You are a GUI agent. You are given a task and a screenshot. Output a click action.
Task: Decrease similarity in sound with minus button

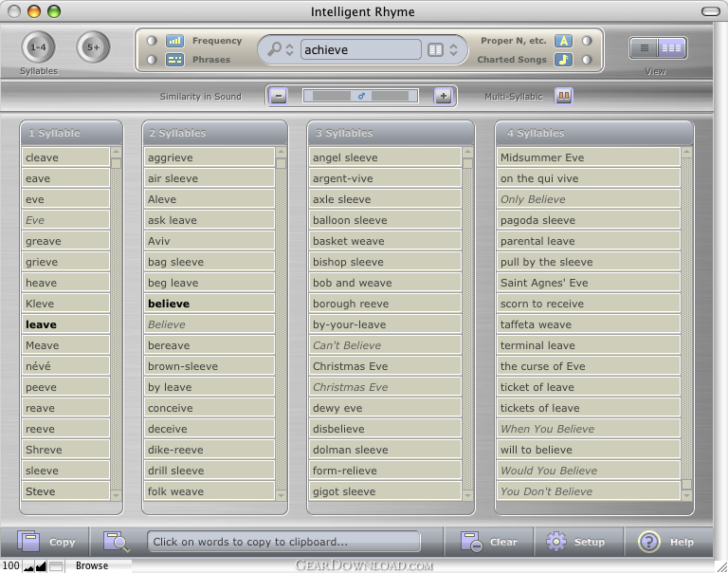pos(278,96)
